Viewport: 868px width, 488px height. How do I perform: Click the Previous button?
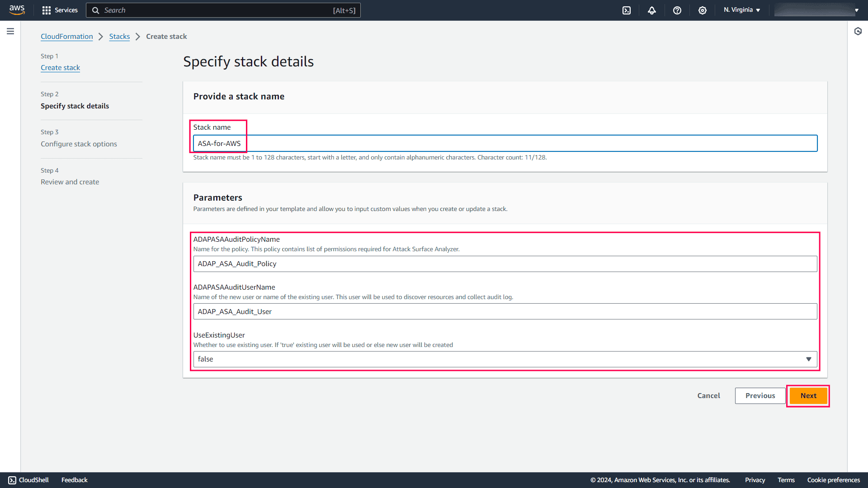tap(760, 395)
